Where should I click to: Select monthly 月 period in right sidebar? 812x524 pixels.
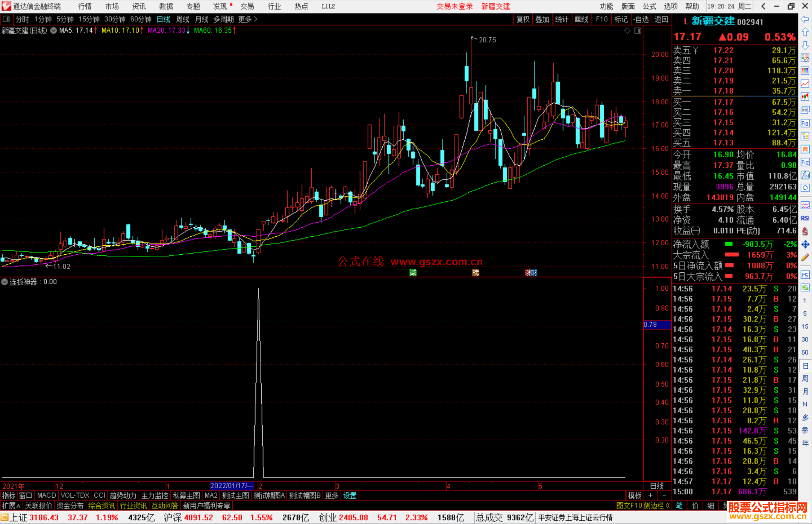805,391
